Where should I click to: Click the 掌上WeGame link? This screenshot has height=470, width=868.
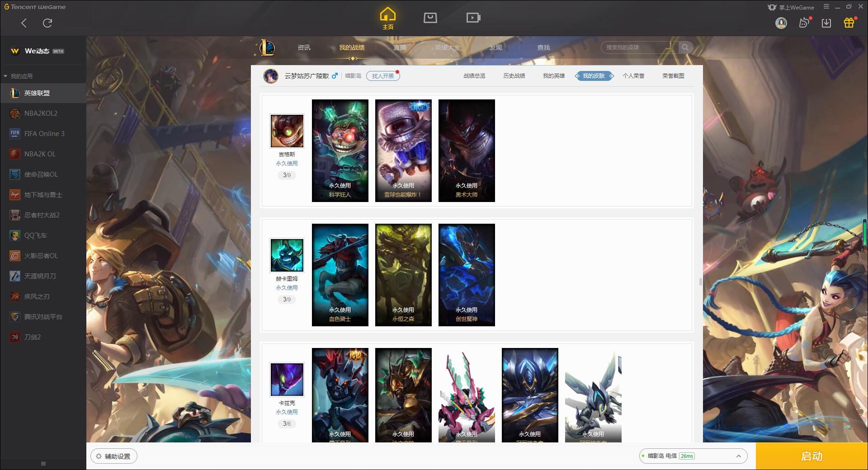(791, 7)
